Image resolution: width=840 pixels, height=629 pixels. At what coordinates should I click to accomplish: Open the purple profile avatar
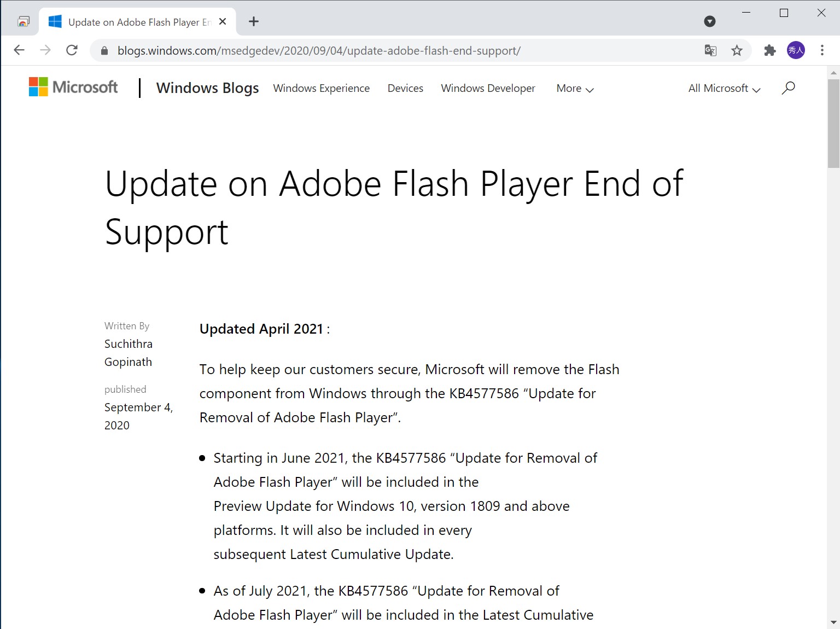click(x=796, y=50)
